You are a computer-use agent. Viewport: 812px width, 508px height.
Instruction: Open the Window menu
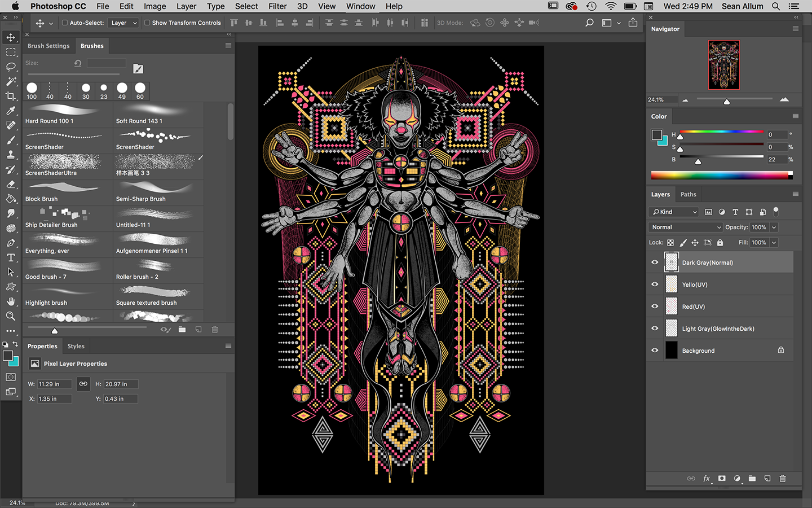360,6
